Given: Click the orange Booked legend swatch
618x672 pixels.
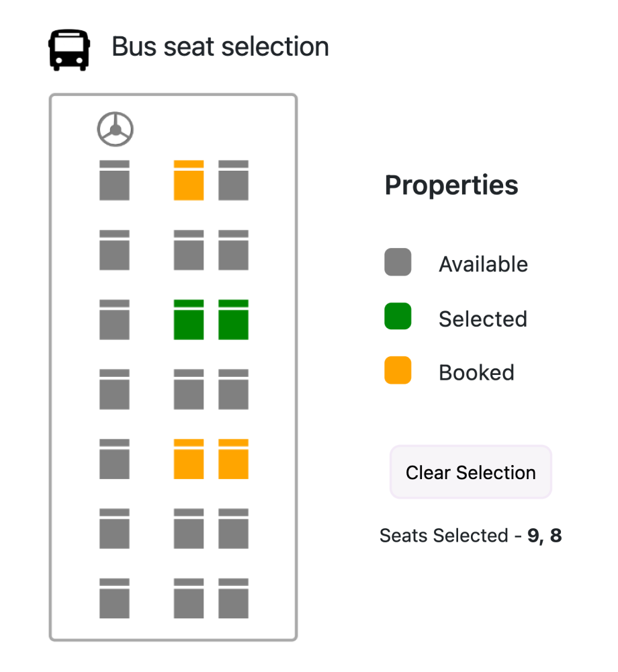Looking at the screenshot, I should coord(398,371).
